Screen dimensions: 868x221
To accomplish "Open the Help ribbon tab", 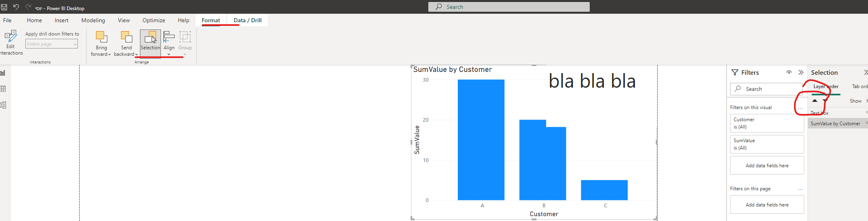I will [x=184, y=20].
